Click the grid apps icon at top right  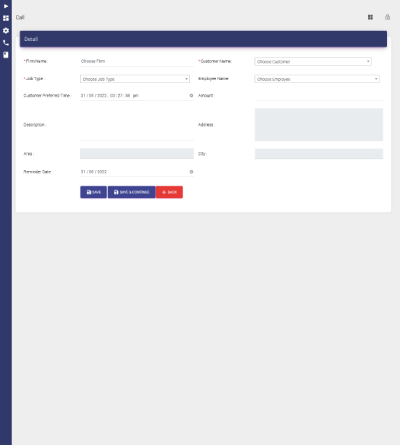(x=370, y=17)
